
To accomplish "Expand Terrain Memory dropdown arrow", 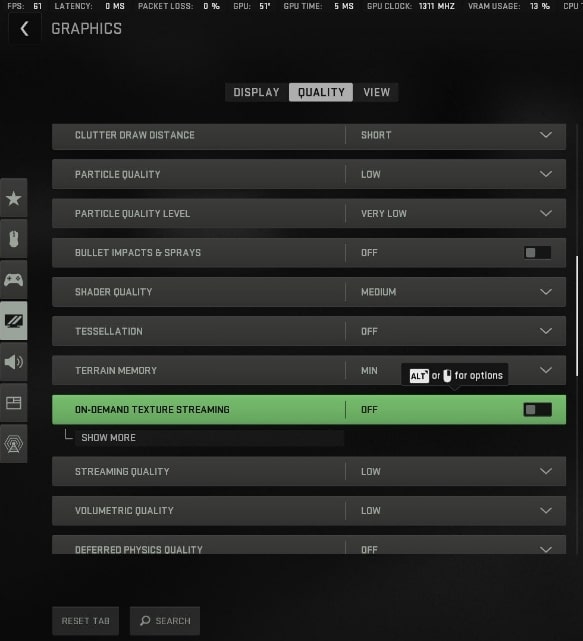I will [x=546, y=370].
